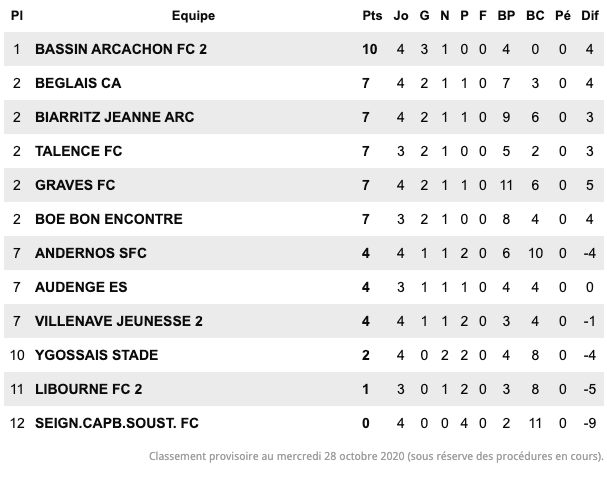This screenshot has height=480, width=607.
Task: Click the Equipe column header
Action: click(193, 15)
